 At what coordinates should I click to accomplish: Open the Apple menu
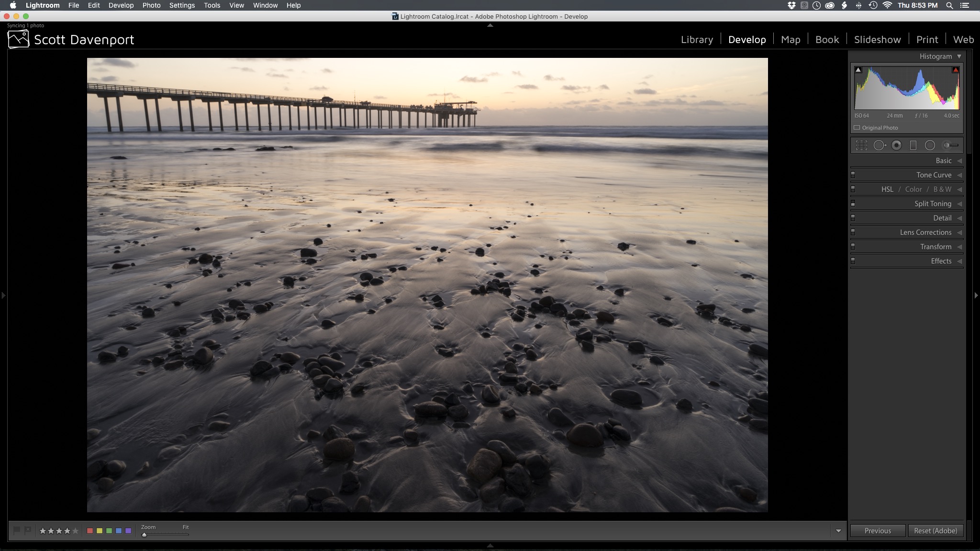point(13,5)
